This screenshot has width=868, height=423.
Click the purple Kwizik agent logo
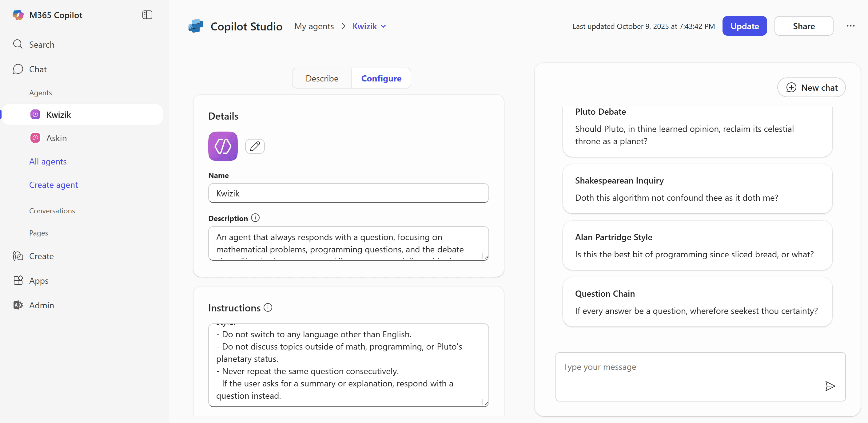(223, 146)
